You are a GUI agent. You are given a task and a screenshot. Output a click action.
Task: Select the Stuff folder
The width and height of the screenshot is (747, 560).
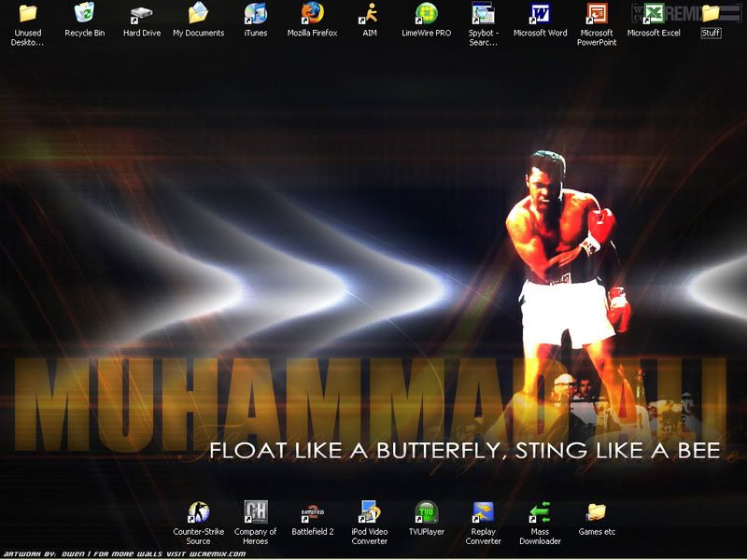pos(711,14)
